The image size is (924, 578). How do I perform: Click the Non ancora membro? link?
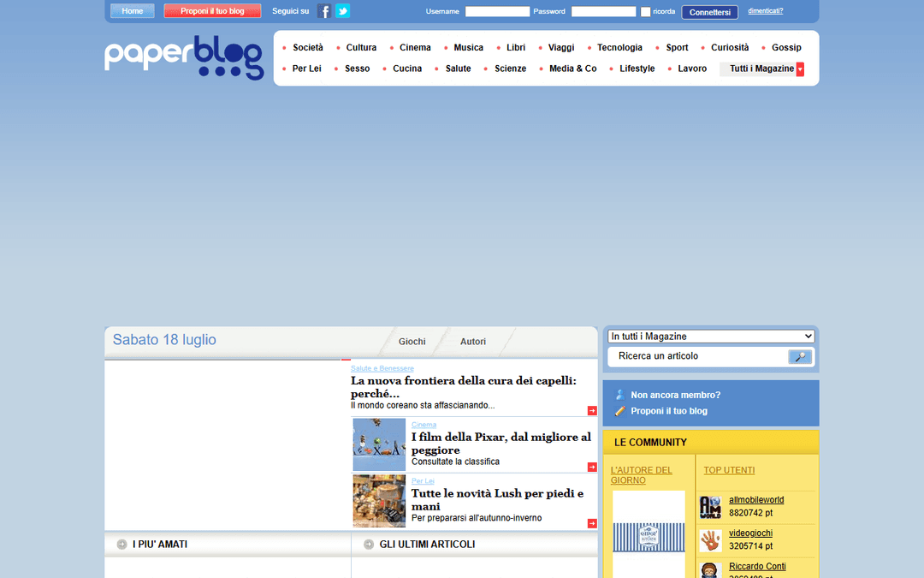675,395
